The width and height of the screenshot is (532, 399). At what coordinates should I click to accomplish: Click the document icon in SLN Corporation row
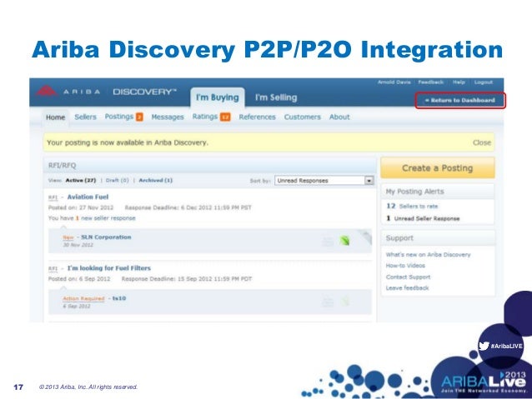click(328, 241)
